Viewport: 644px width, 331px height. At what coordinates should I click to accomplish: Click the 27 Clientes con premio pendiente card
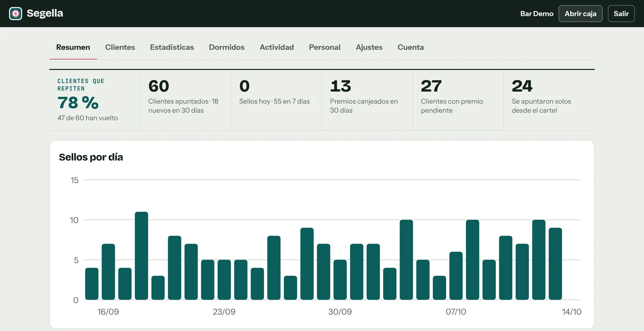pos(458,100)
